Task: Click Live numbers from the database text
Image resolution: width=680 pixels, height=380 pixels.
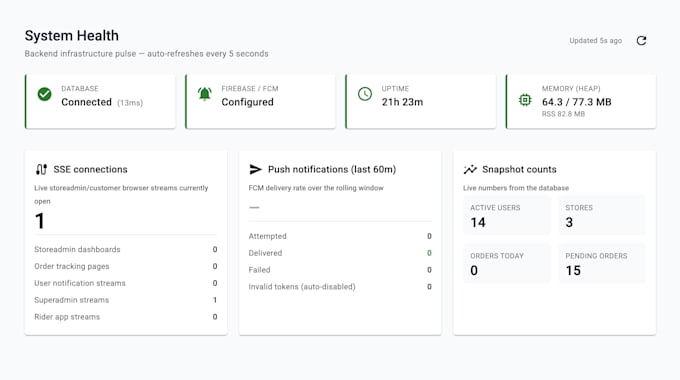Action: pos(516,188)
